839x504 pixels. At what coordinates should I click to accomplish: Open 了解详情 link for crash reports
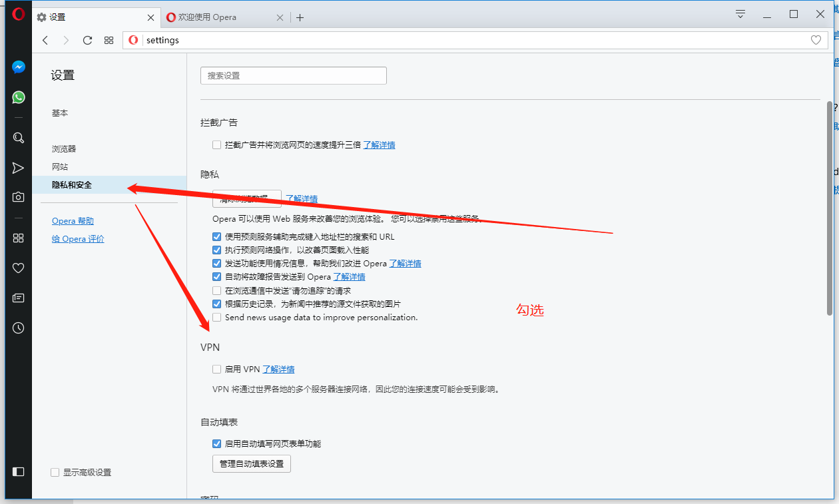[349, 276]
